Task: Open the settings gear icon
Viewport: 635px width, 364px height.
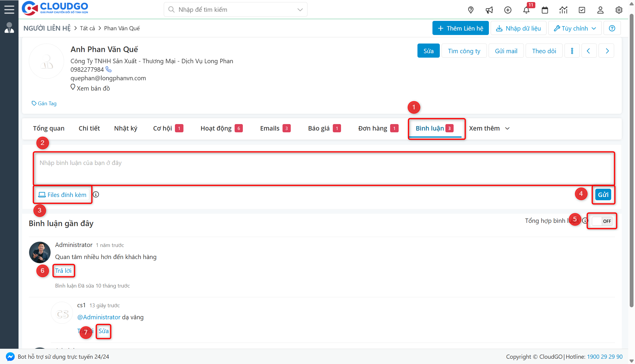Action: pos(619,10)
